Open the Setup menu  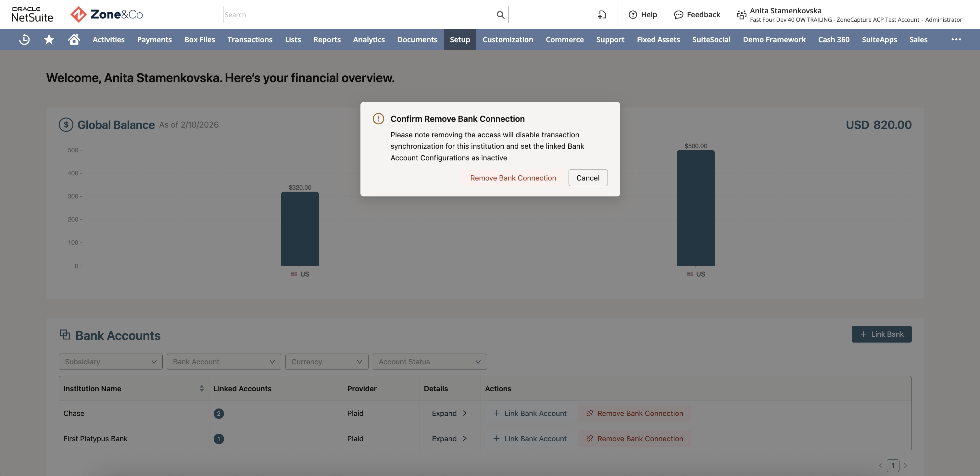tap(459, 40)
